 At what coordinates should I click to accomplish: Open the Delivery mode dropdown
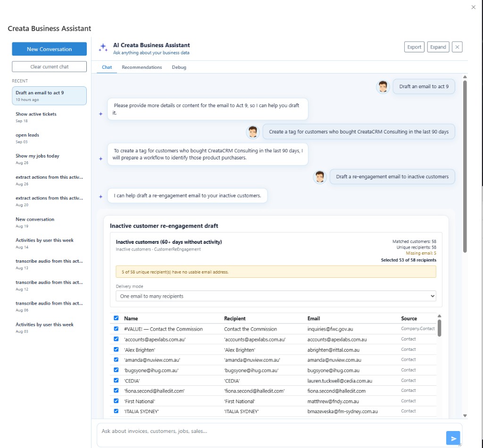pyautogui.click(x=275, y=296)
